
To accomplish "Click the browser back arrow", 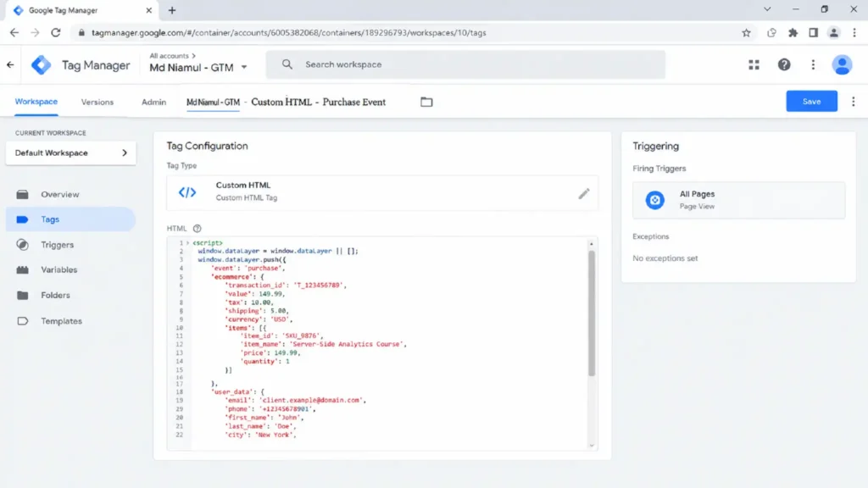I will click(14, 33).
